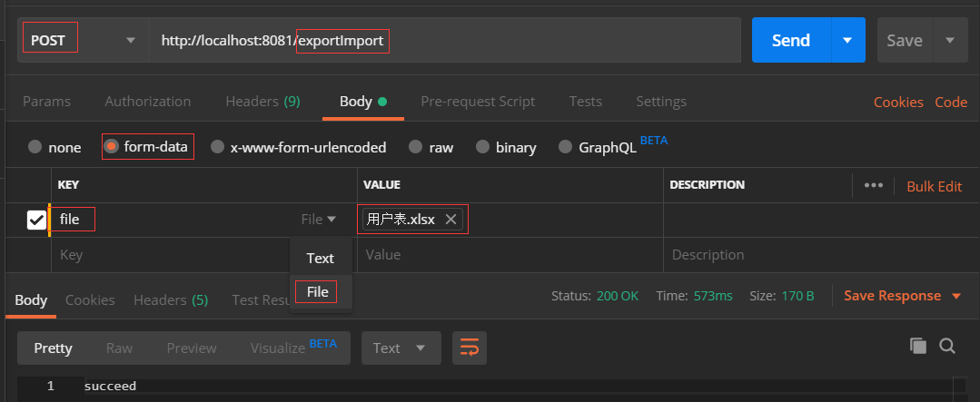
Task: Click the empty Value placeholder field
Action: click(x=510, y=255)
